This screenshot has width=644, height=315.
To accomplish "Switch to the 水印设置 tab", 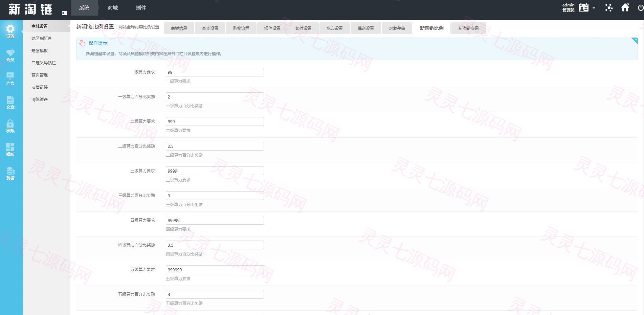I will pyautogui.click(x=335, y=28).
